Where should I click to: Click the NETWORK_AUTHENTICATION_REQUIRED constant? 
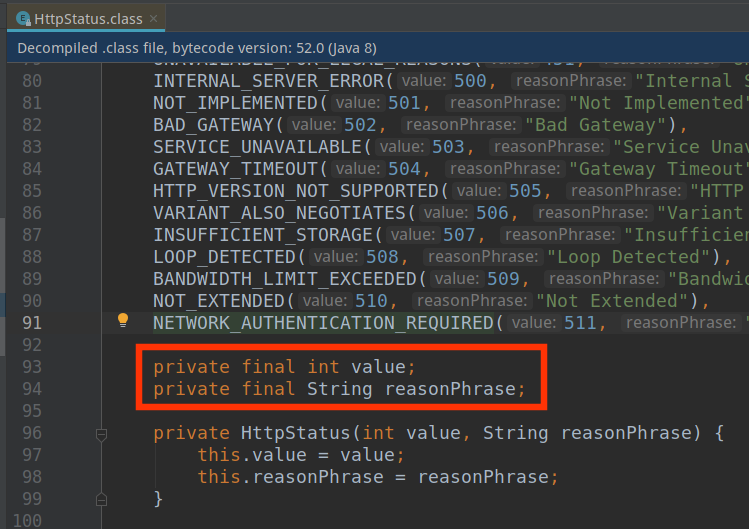tap(322, 322)
